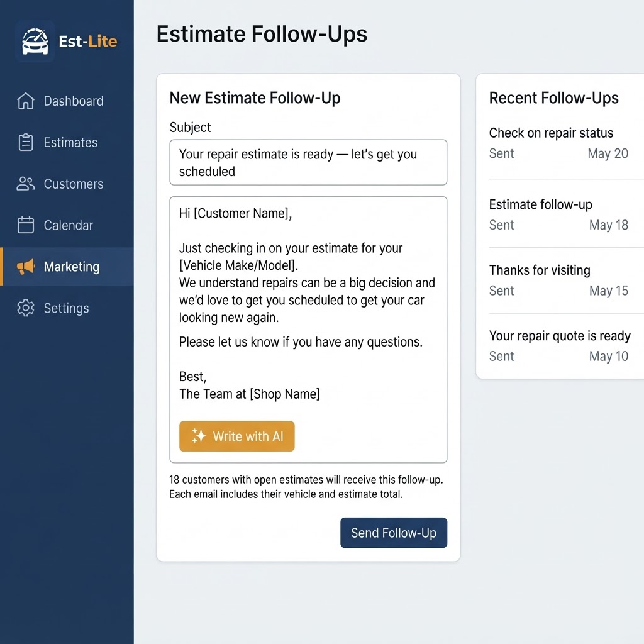Viewport: 644px width, 644px height.
Task: Click the Est-Lite car logo icon
Action: pyautogui.click(x=35, y=41)
